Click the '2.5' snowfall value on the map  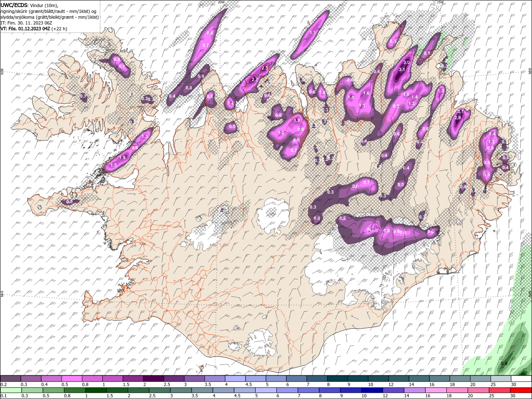click(x=265, y=68)
